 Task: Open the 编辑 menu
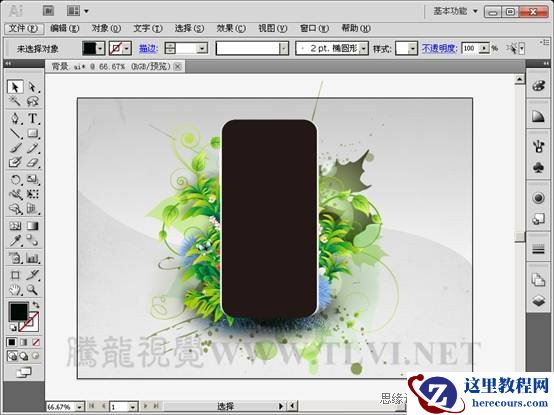click(65, 28)
